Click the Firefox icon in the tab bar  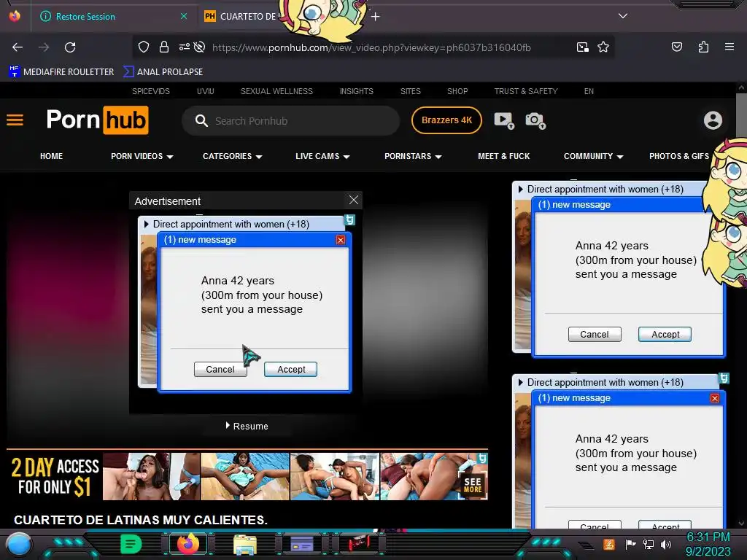pos(15,16)
